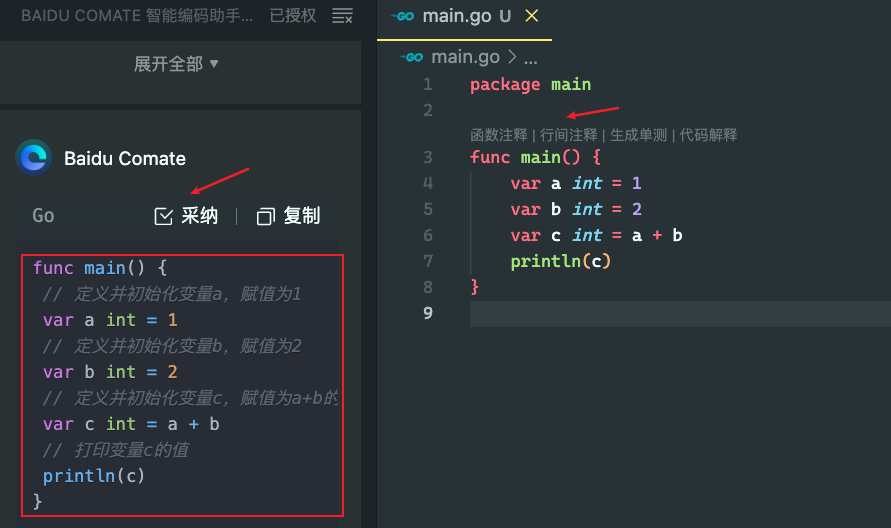Click the Baidu Comate name label

[125, 158]
